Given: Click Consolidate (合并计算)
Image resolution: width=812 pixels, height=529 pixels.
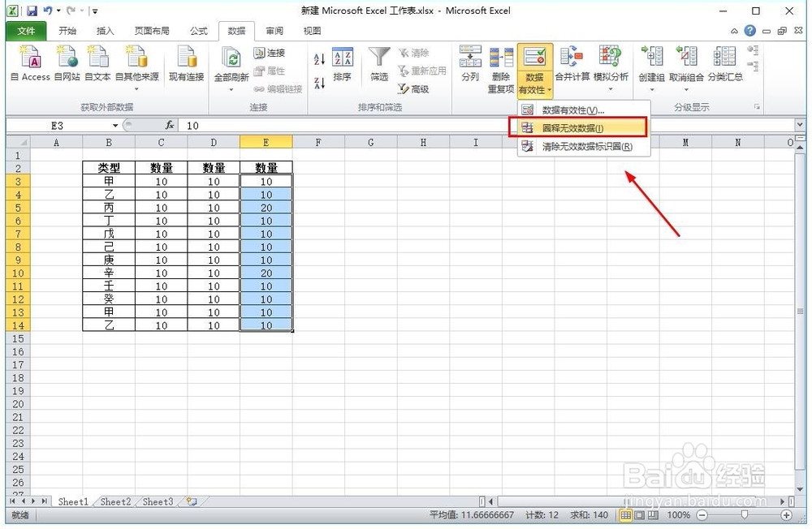Looking at the screenshot, I should tap(572, 63).
